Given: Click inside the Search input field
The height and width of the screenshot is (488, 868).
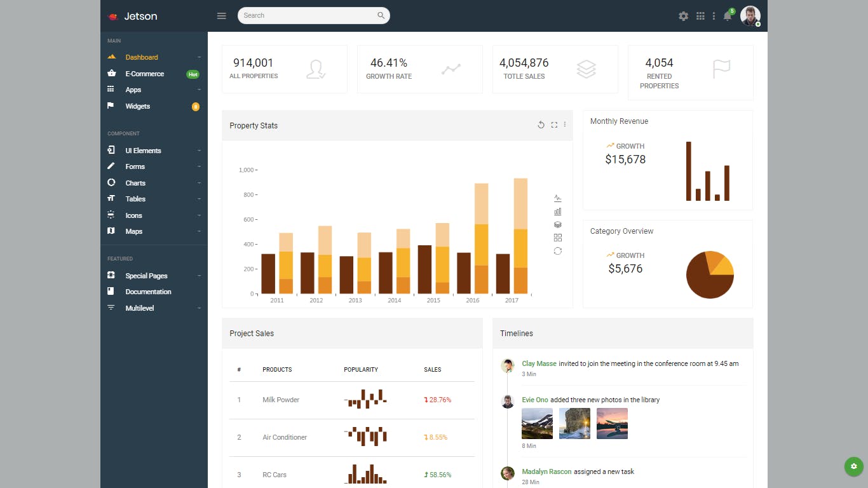Looking at the screenshot, I should coord(305,15).
